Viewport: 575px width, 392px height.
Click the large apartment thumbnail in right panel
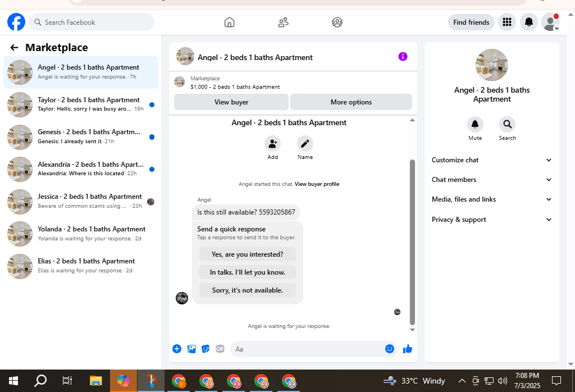[491, 65]
